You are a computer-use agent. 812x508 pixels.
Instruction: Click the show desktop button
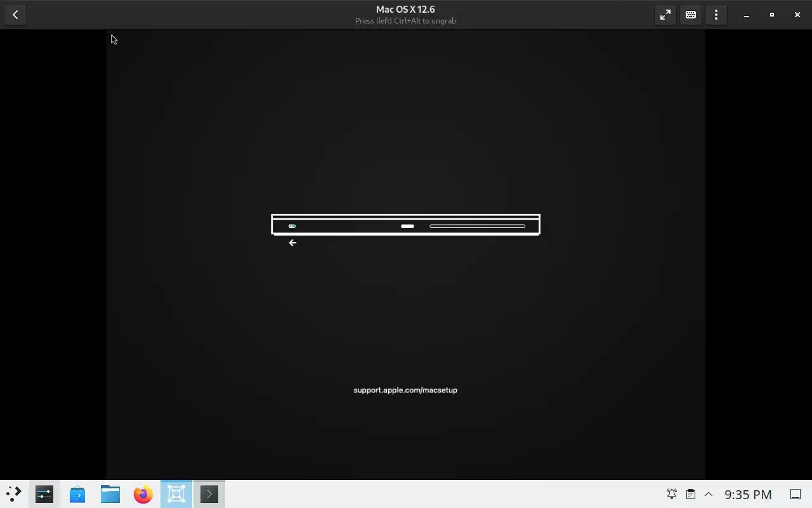[x=795, y=494]
